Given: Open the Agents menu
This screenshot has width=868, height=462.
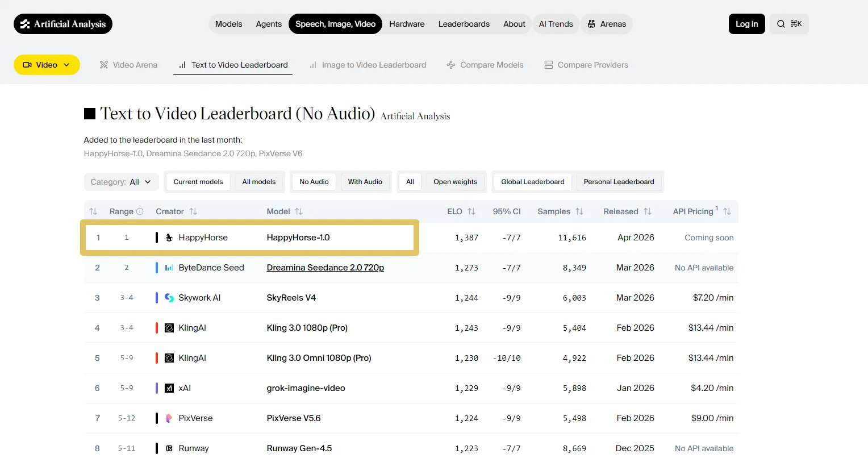Looking at the screenshot, I should click(x=269, y=24).
